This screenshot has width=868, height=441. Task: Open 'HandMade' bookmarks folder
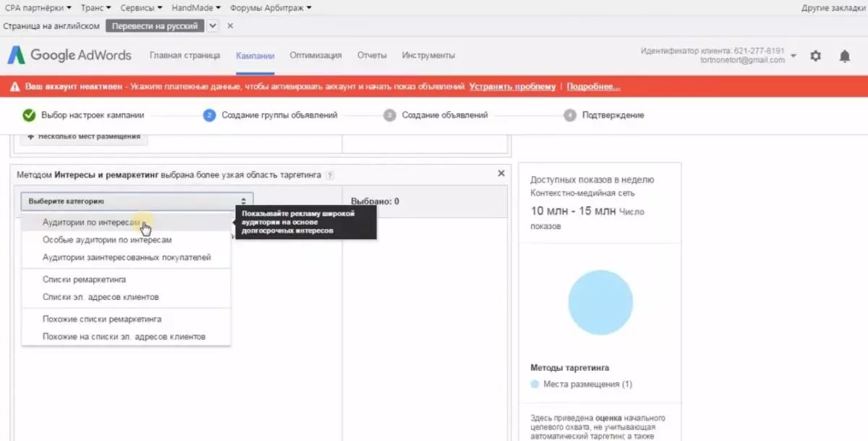pos(197,7)
